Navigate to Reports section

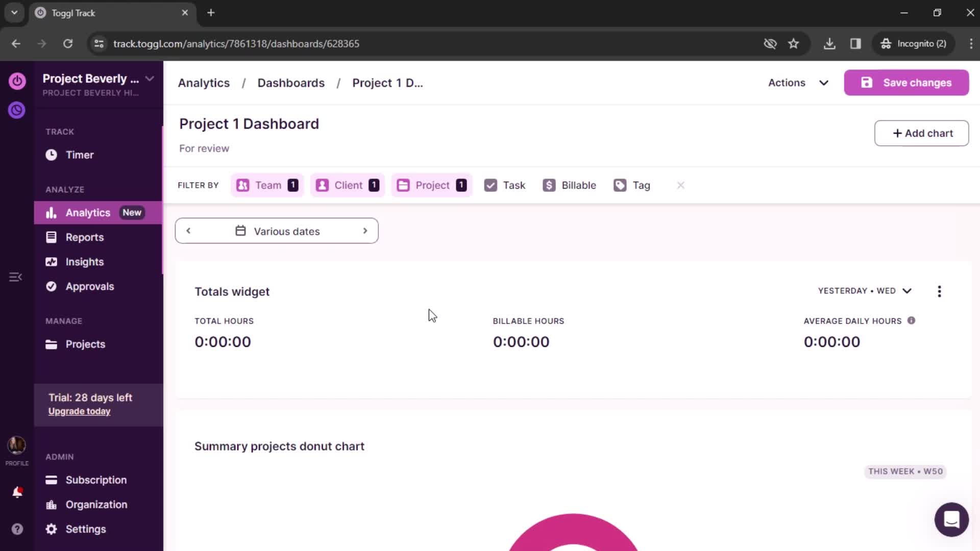pyautogui.click(x=85, y=237)
